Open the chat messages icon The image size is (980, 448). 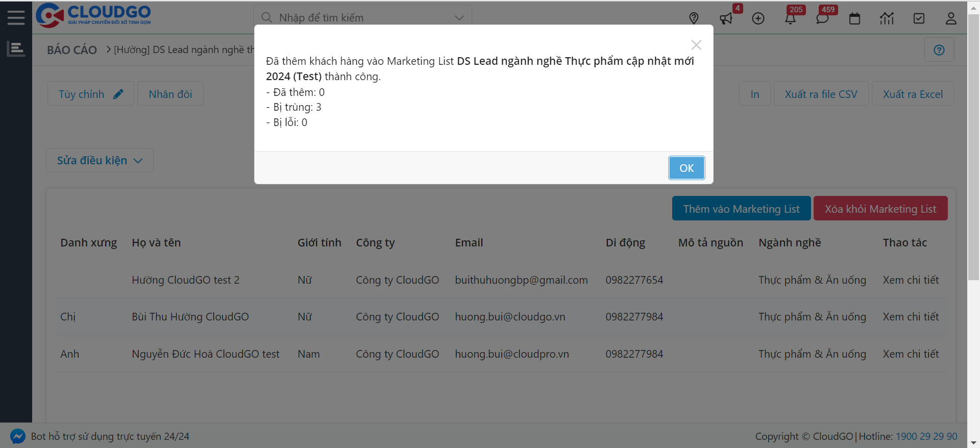coord(822,19)
